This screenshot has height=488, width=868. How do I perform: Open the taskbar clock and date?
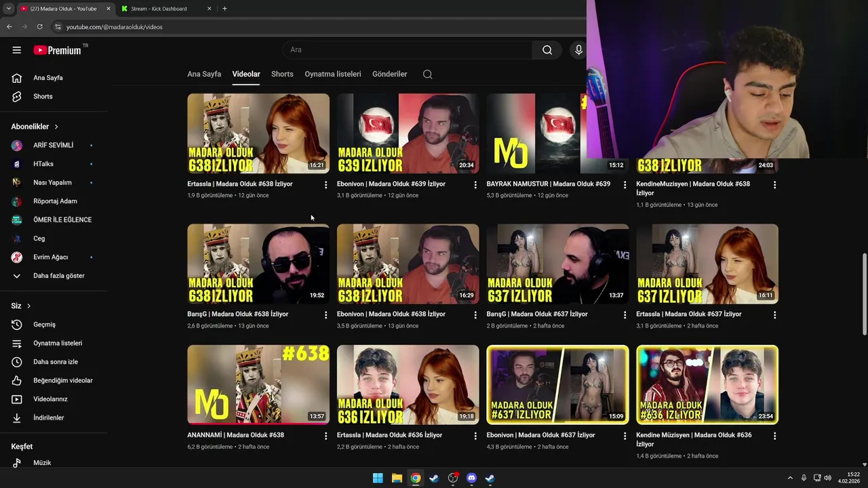[x=850, y=478]
